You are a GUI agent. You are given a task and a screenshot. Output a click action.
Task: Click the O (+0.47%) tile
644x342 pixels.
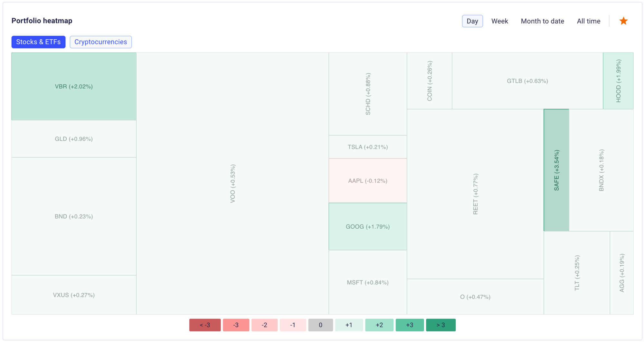[475, 297]
